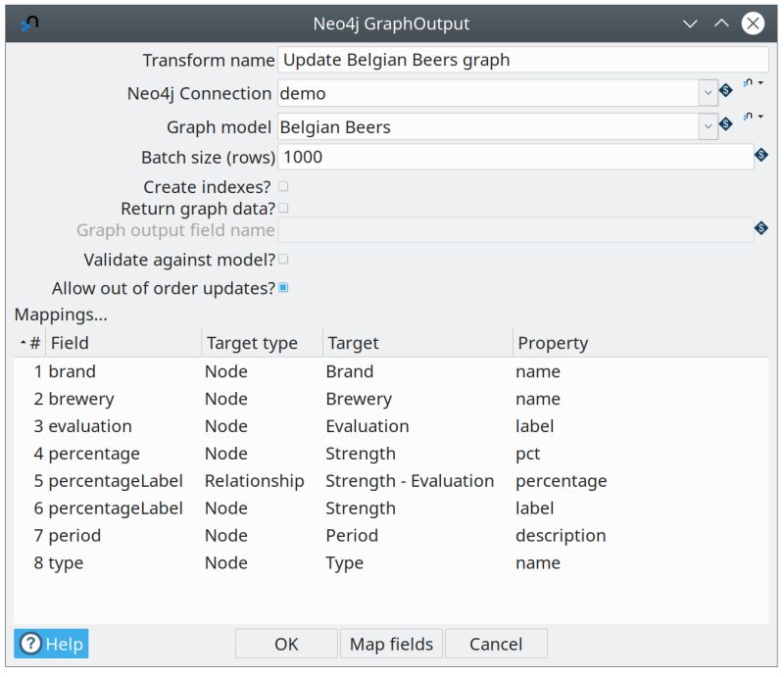Disable Allow out of order updates
784x677 pixels.
[x=282, y=287]
